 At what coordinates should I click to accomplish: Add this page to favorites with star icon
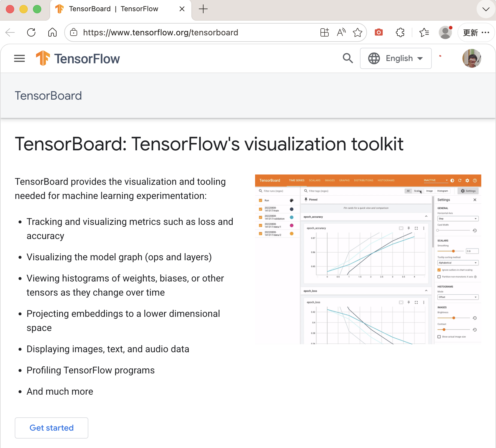(358, 32)
